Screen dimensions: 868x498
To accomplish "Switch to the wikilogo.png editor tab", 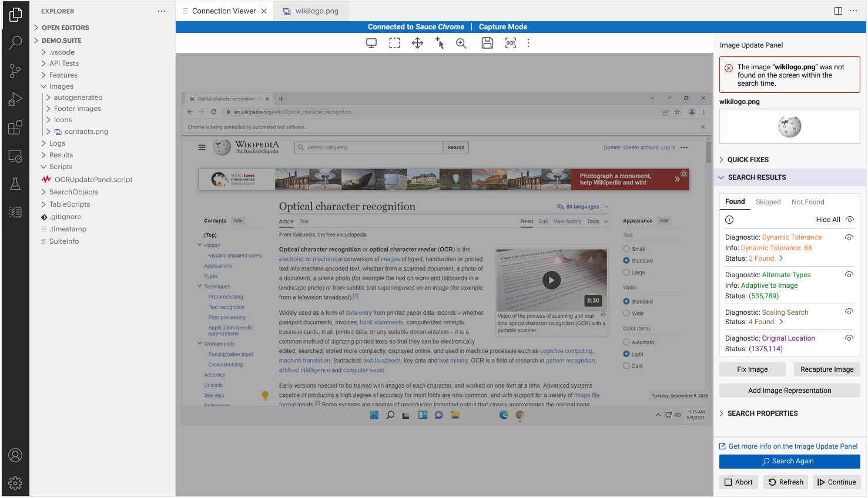I will tap(311, 11).
